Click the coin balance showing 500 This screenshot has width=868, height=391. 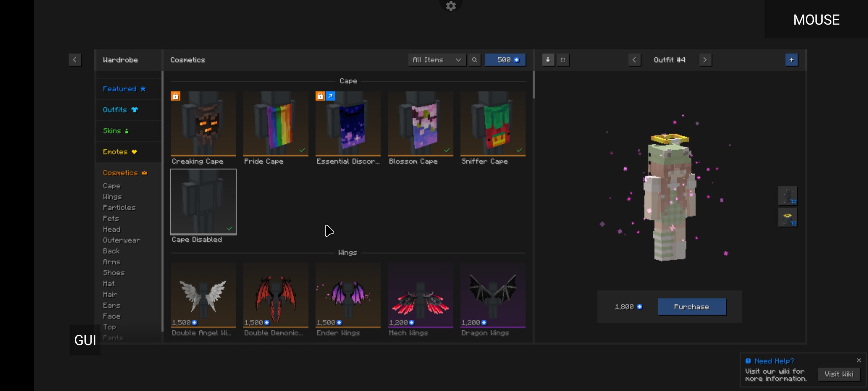coord(505,60)
